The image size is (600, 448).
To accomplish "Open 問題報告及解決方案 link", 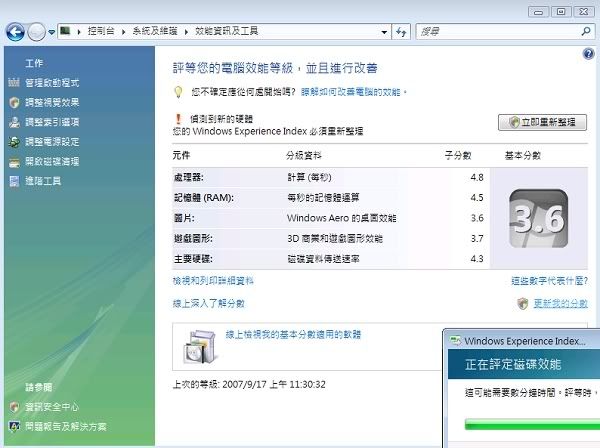I will pyautogui.click(x=65, y=426).
